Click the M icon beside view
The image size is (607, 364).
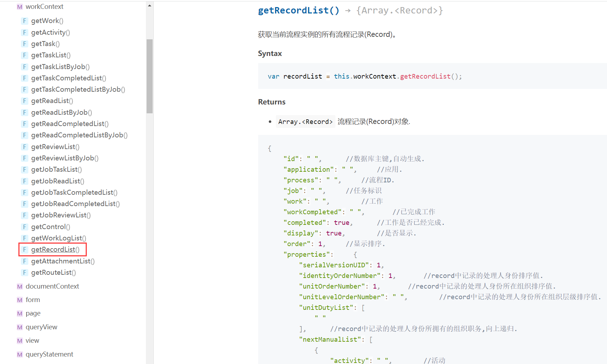[20, 341]
